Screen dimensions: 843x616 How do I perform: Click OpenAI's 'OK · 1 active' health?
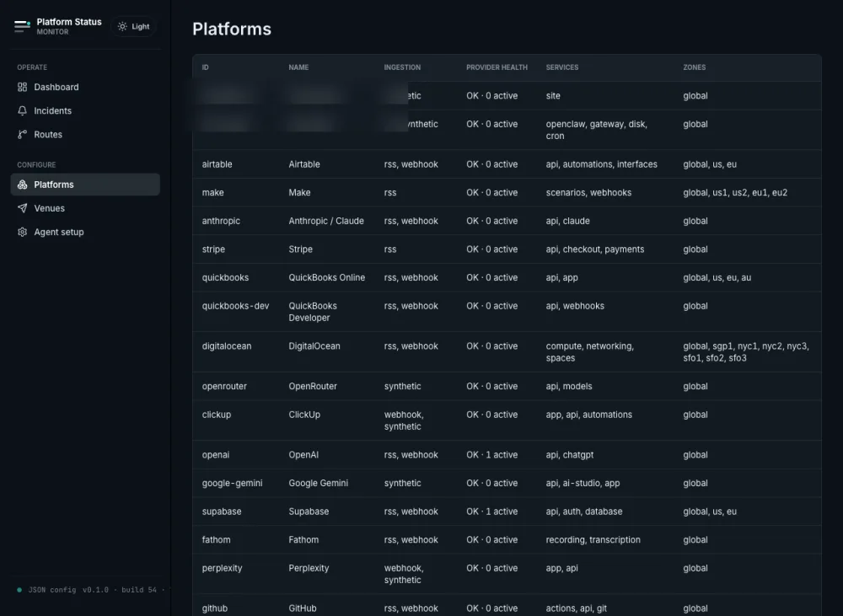[x=492, y=455]
